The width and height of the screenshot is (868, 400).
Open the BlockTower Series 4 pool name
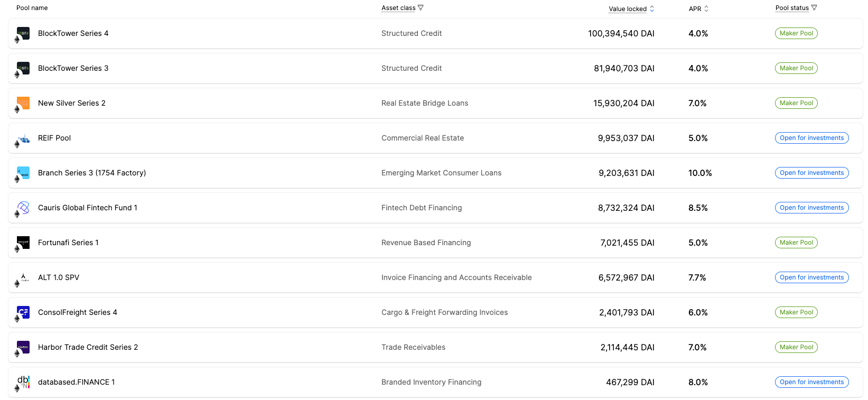(73, 33)
